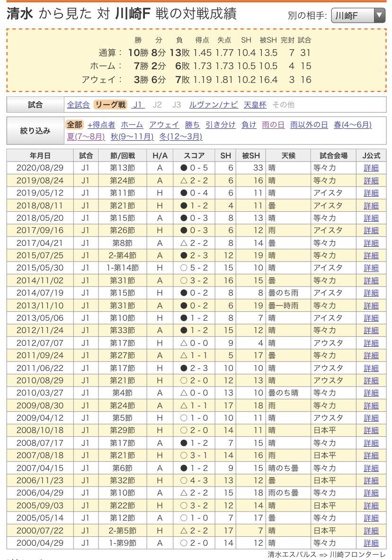
Task: Filter matches played on 雨の日
Action: [x=273, y=125]
